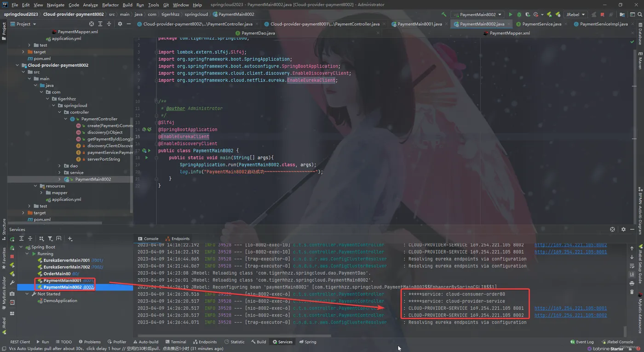Open the Services filter options
This screenshot has height=352, width=644.
50,238
